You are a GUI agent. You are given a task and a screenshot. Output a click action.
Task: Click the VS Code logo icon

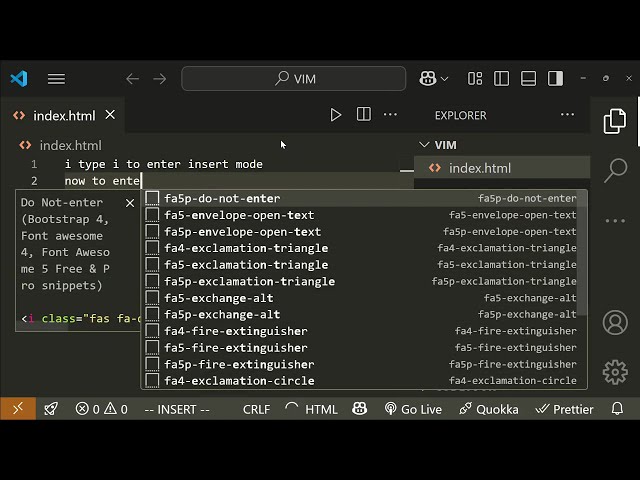(19, 79)
